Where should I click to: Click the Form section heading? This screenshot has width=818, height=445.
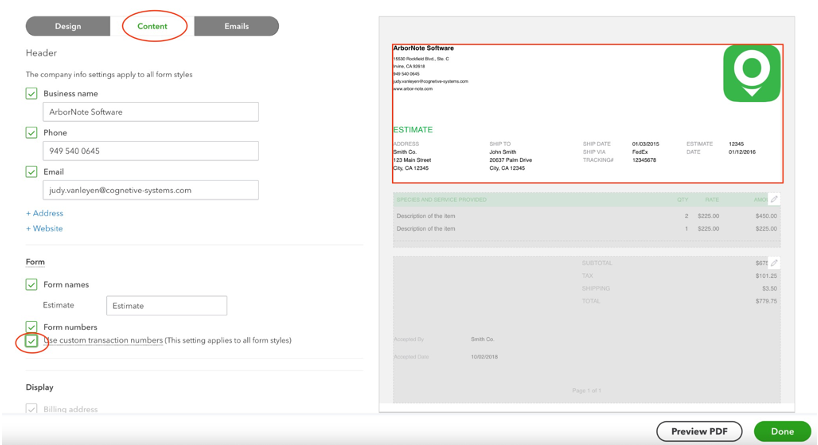tap(35, 262)
